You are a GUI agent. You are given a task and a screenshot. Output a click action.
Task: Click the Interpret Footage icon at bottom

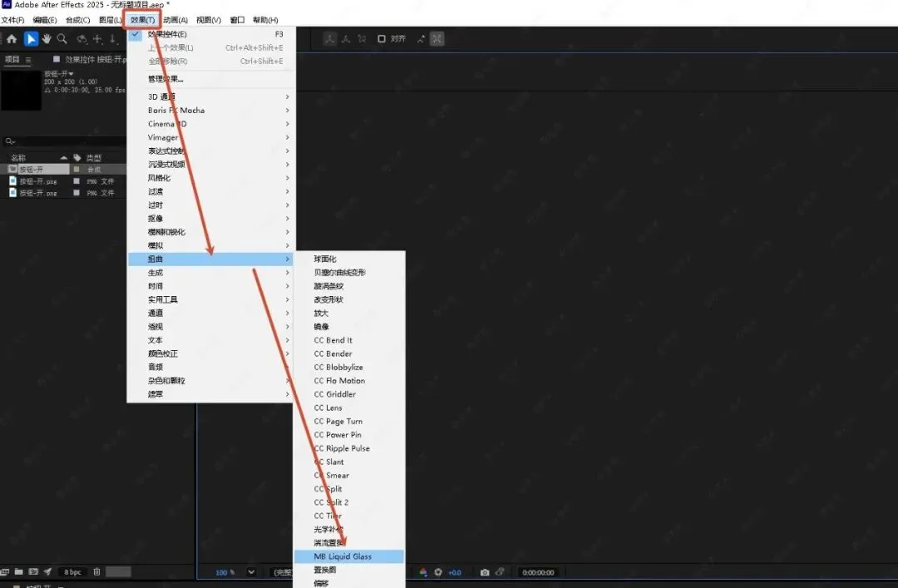pos(5,571)
